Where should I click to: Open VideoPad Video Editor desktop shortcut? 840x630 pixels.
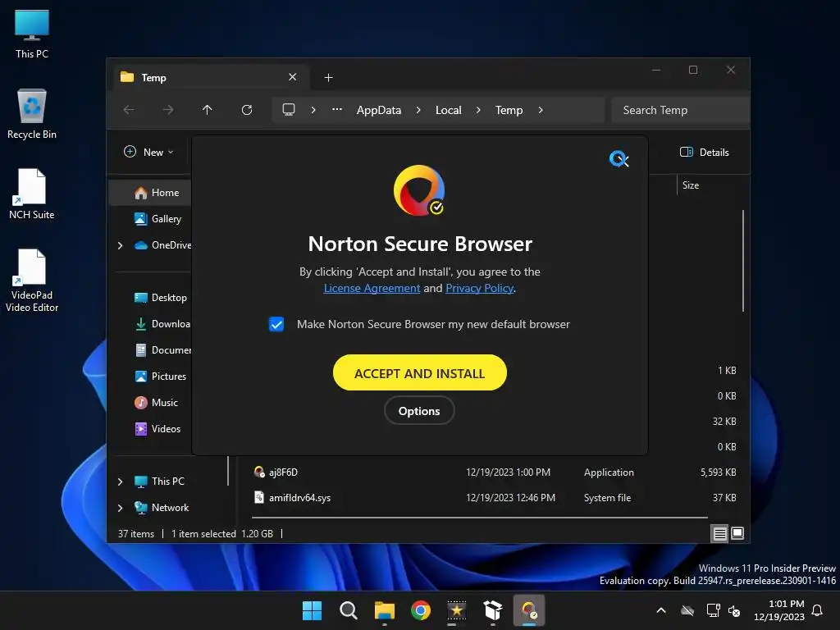[32, 281]
